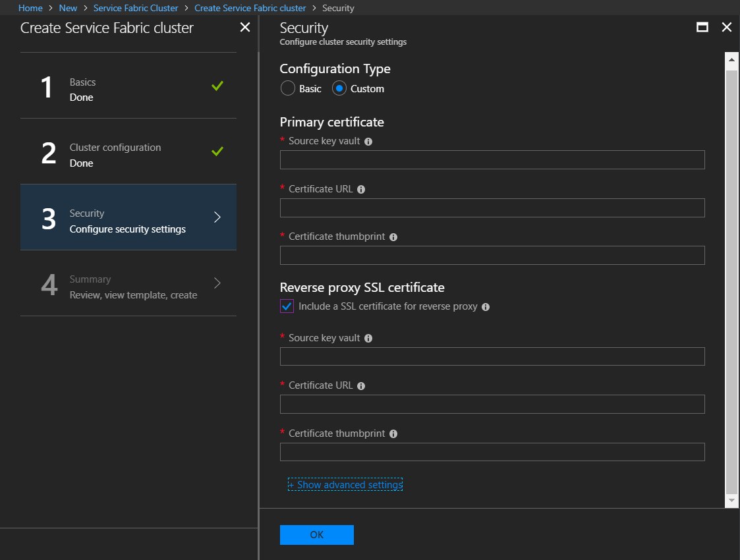Click the Primary certificate thumbprint field
740x560 pixels.
[492, 256]
